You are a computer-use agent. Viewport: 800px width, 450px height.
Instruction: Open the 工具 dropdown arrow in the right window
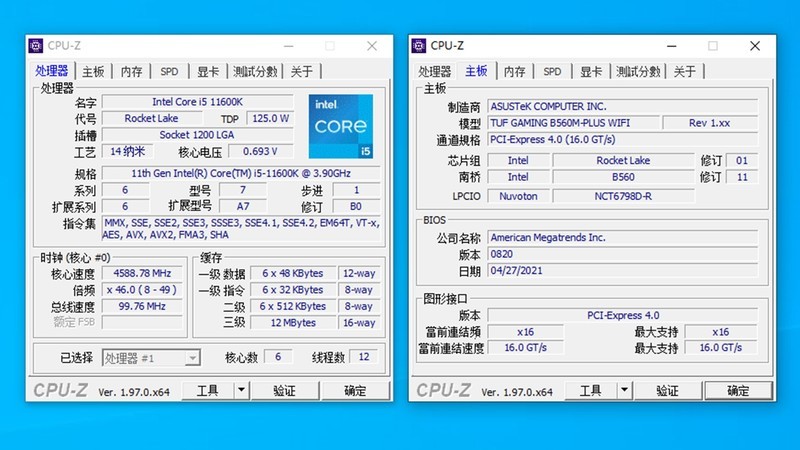tap(624, 391)
